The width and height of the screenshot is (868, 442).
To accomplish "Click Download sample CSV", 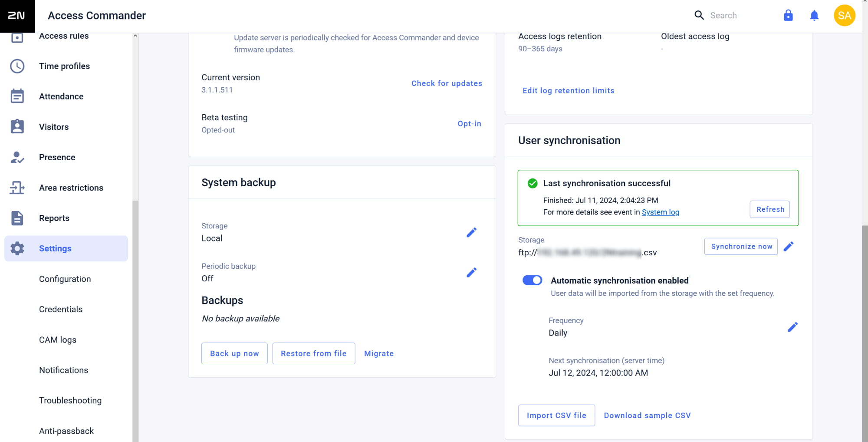I will (x=647, y=416).
